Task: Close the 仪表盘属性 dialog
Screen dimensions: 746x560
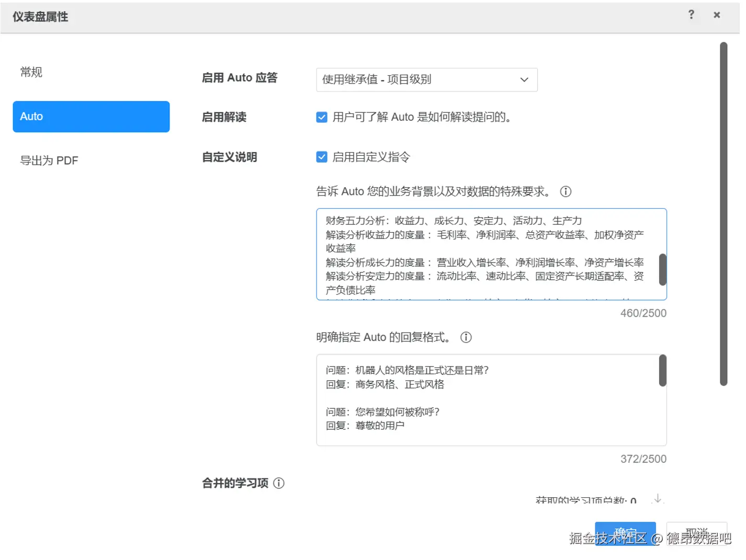Action: coord(716,15)
